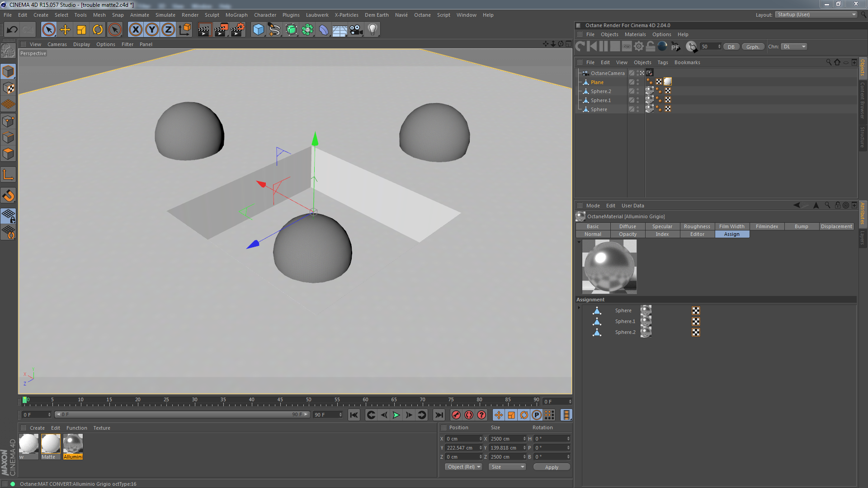868x488 pixels.
Task: Toggle Plane layer visibility dots
Action: (638, 82)
